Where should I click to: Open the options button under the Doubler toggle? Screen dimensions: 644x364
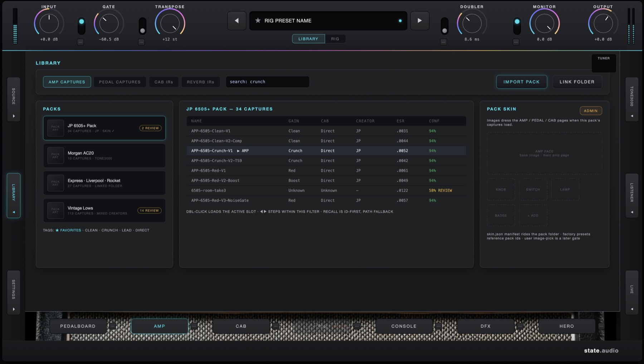444,42
